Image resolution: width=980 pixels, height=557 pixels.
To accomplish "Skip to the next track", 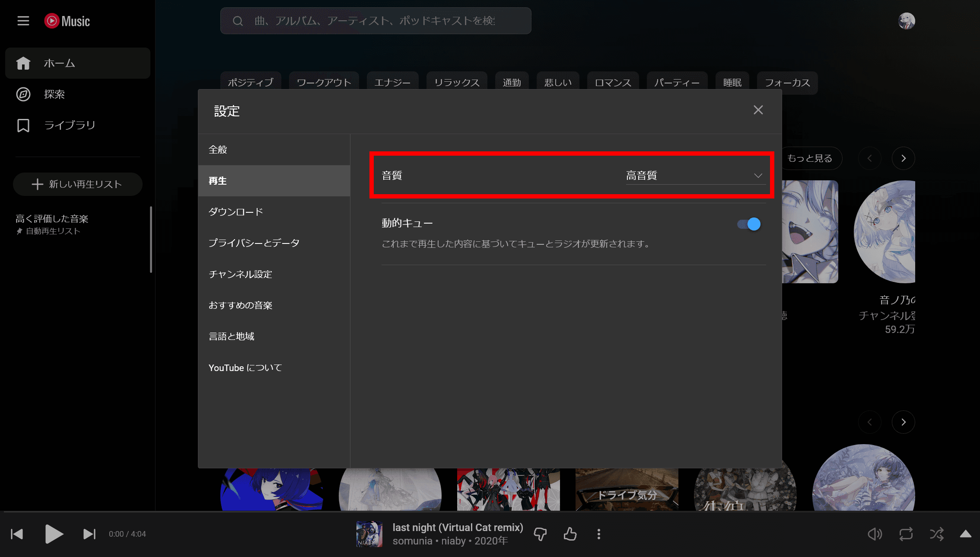I will (x=89, y=534).
